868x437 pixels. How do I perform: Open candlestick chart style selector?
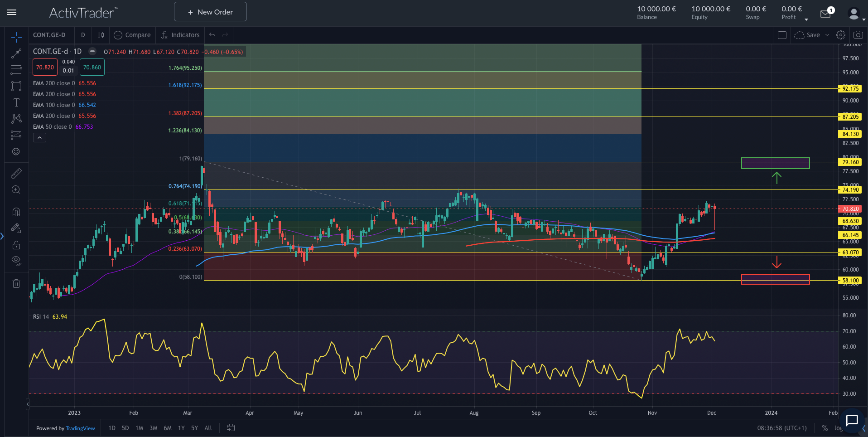click(x=101, y=35)
